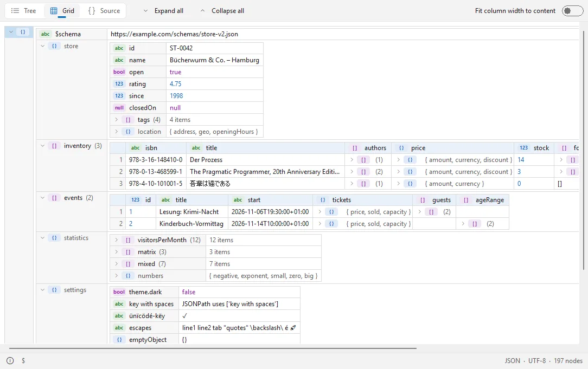Click the object icon next to location
The height and width of the screenshot is (369, 588).
(x=128, y=132)
